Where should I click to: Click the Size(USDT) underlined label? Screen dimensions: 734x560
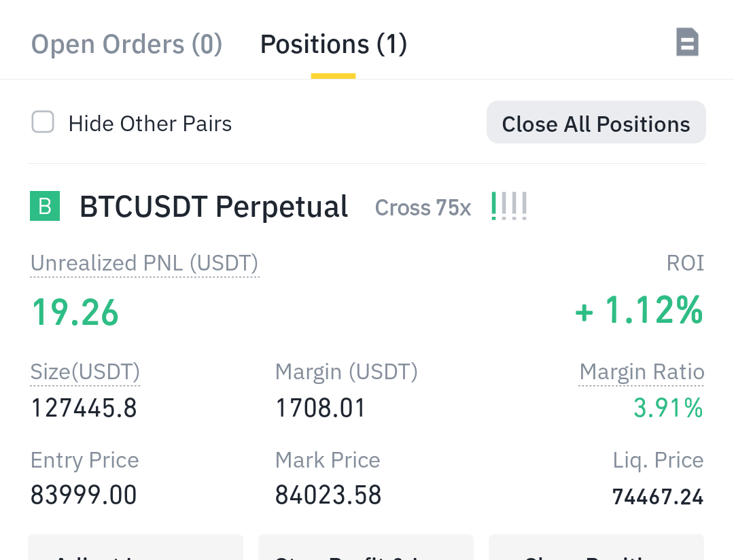85,372
